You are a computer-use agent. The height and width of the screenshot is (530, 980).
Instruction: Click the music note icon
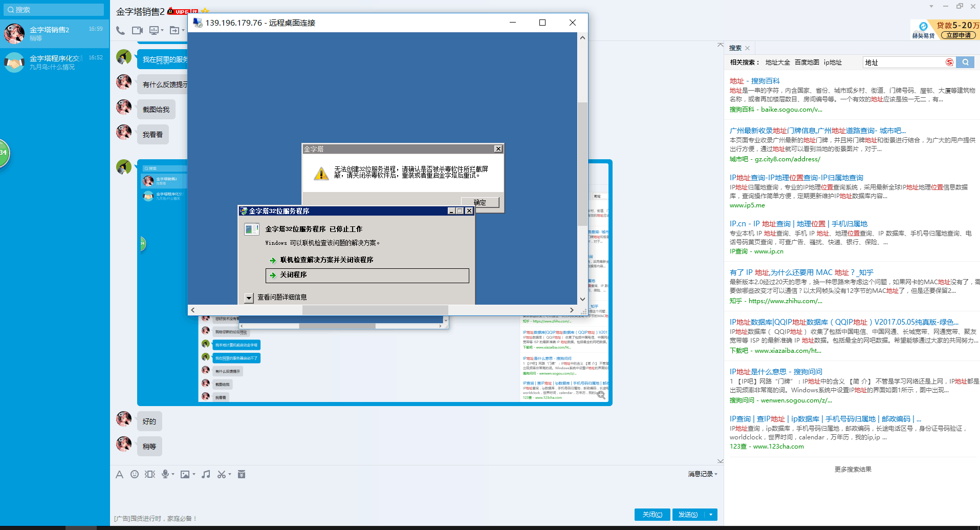206,474
